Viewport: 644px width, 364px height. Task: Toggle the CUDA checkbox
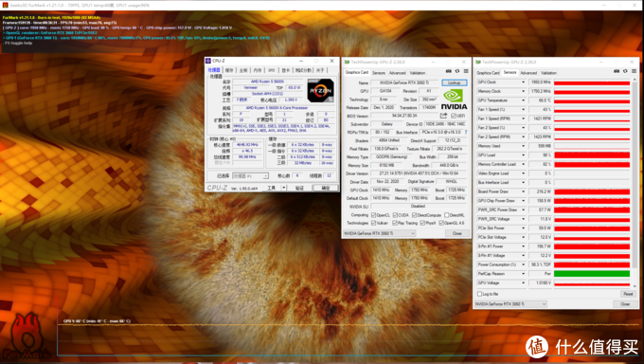(395, 215)
